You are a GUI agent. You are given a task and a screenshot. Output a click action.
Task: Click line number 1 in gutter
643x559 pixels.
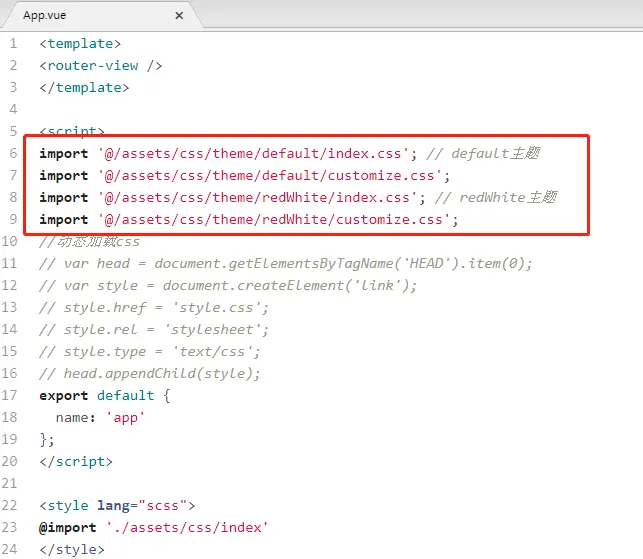point(14,43)
